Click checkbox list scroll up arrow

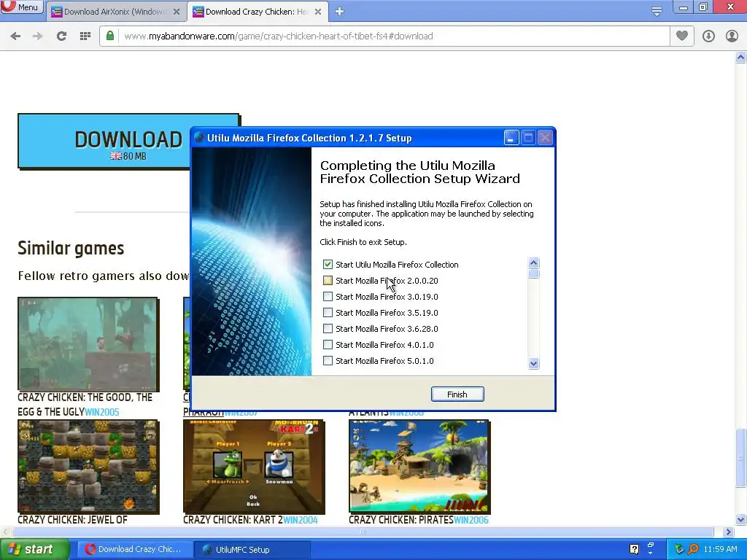click(533, 262)
